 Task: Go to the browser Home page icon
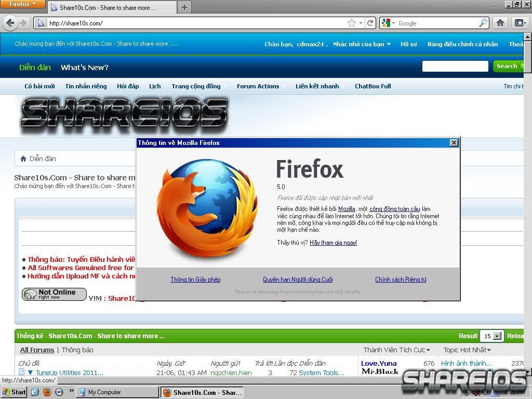[500, 23]
